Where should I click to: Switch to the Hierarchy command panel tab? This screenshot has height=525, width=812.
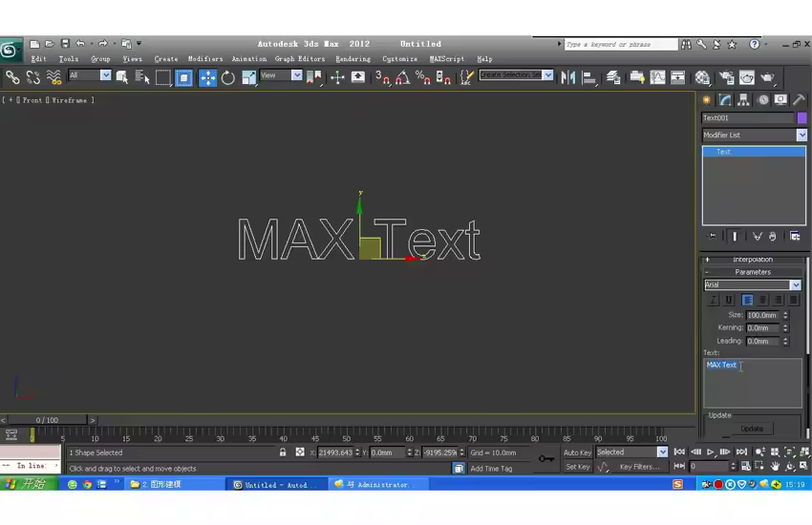click(744, 100)
